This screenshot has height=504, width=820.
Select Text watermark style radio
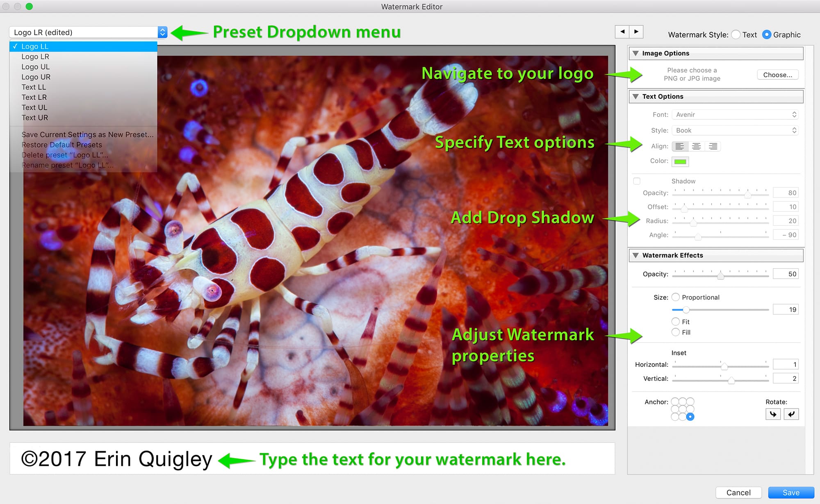coord(736,35)
